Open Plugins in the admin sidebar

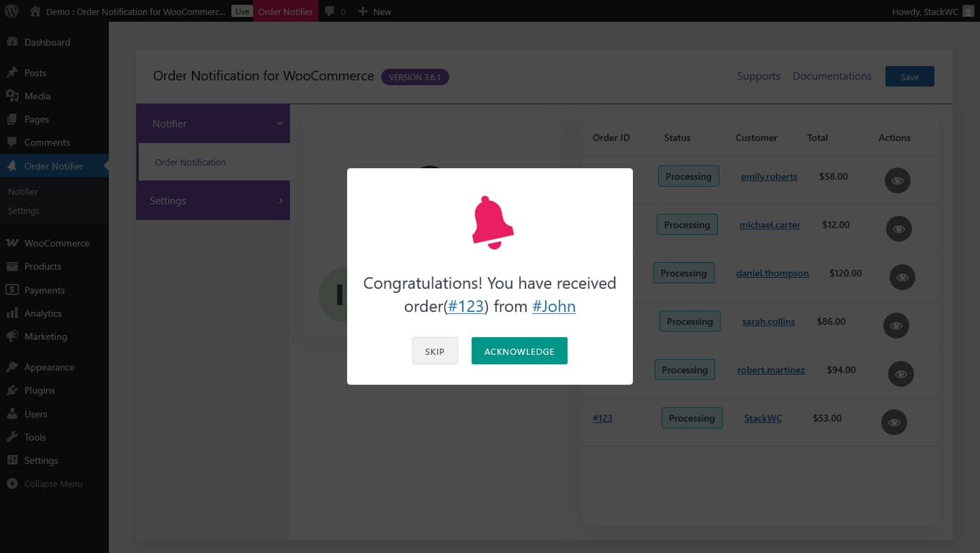(39, 390)
